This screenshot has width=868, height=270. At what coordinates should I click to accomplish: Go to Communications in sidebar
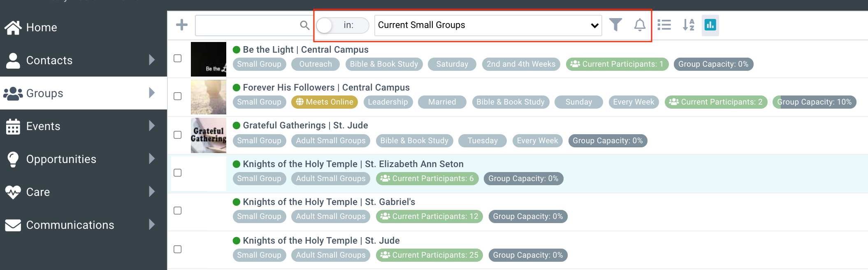pyautogui.click(x=70, y=225)
